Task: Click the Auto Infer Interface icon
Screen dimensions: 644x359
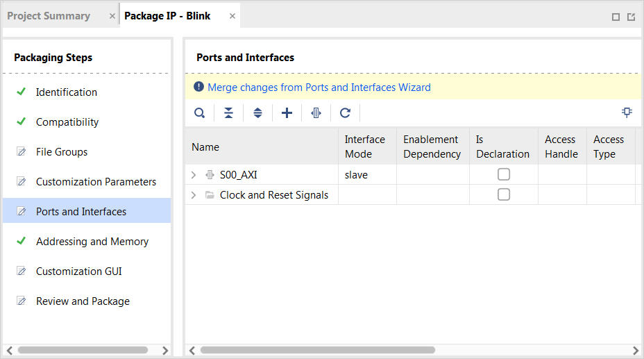Action: point(316,113)
